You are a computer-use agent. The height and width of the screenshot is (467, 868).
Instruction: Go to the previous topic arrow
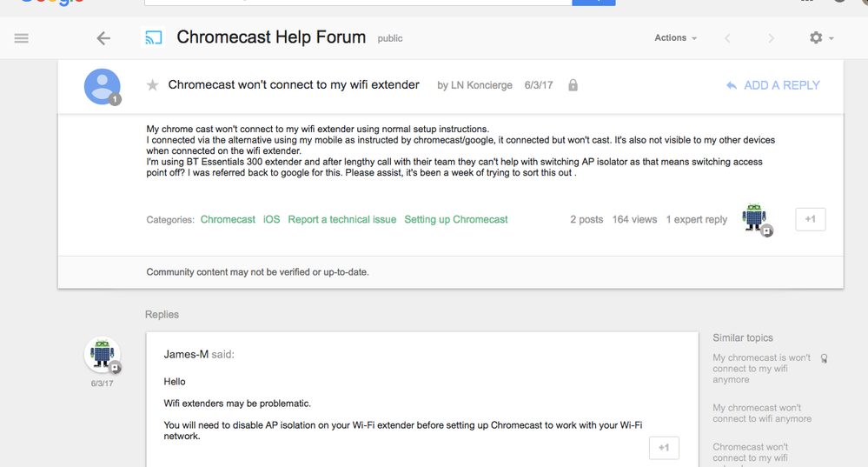pyautogui.click(x=728, y=38)
